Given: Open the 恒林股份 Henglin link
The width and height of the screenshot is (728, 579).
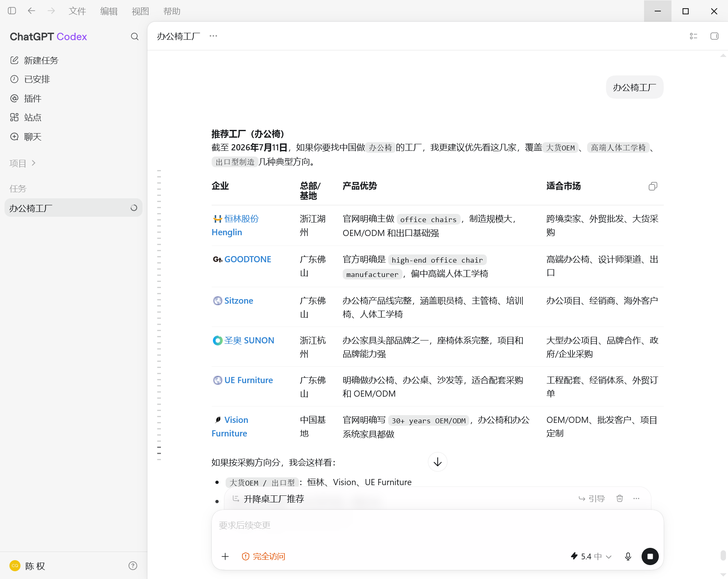Looking at the screenshot, I should click(x=235, y=225).
